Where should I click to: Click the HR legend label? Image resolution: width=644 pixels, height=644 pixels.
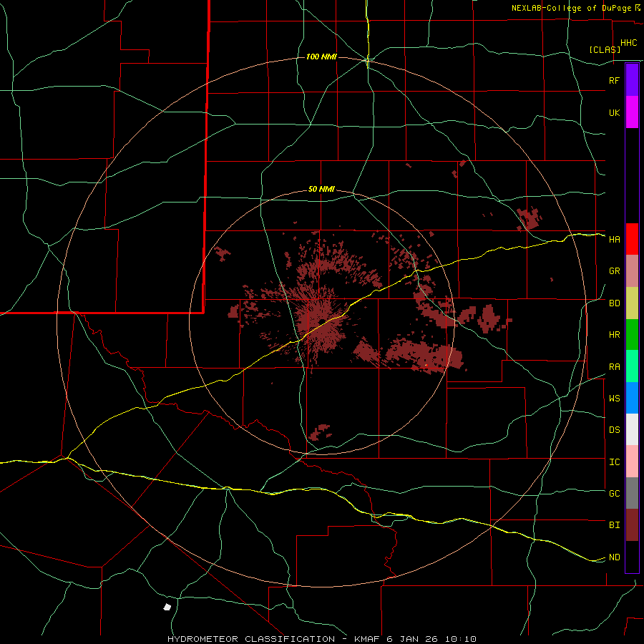614,335
